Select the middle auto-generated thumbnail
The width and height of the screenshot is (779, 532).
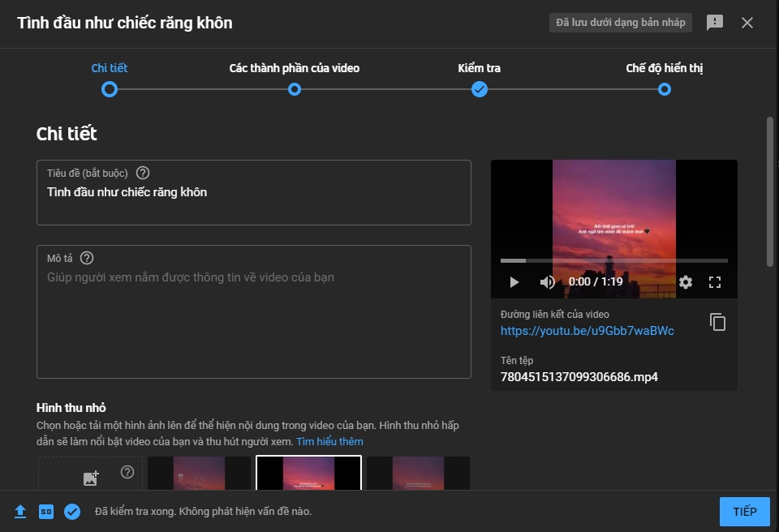point(308,478)
